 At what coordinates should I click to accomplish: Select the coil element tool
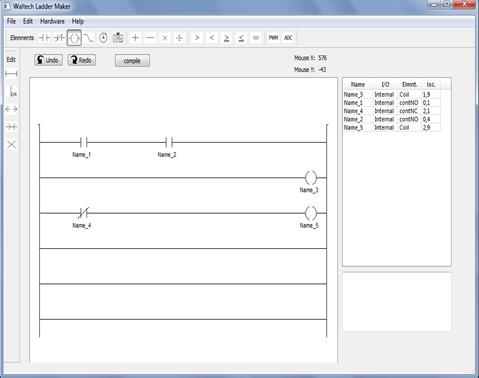coord(74,38)
